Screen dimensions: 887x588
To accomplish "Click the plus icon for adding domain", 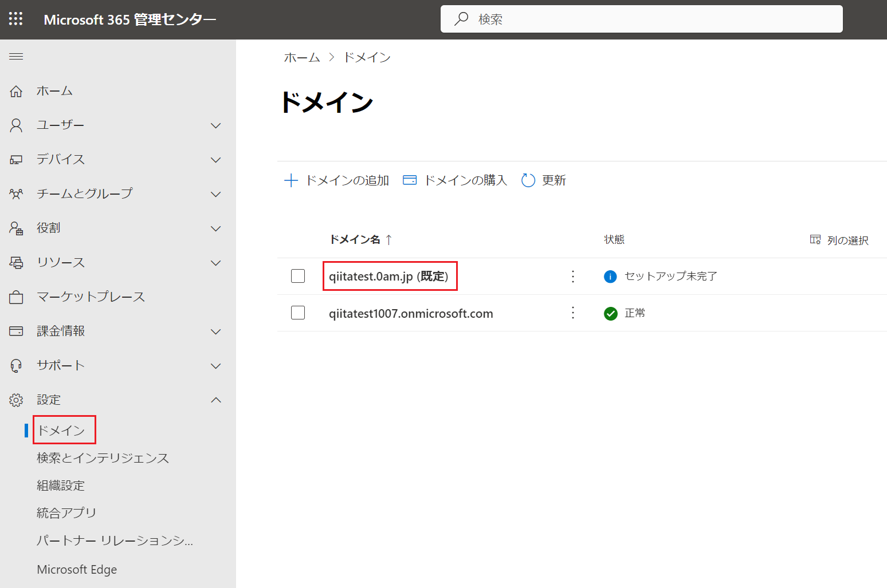I will coord(291,180).
